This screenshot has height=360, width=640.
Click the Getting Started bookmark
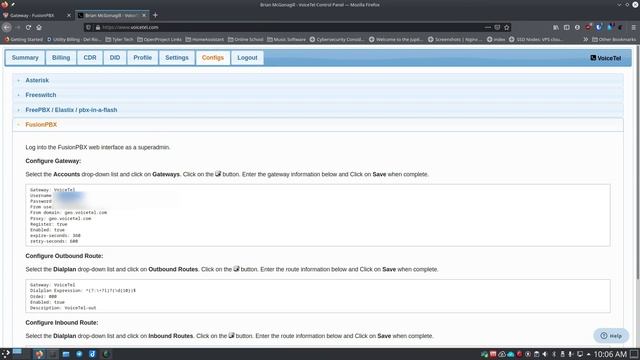[23, 39]
